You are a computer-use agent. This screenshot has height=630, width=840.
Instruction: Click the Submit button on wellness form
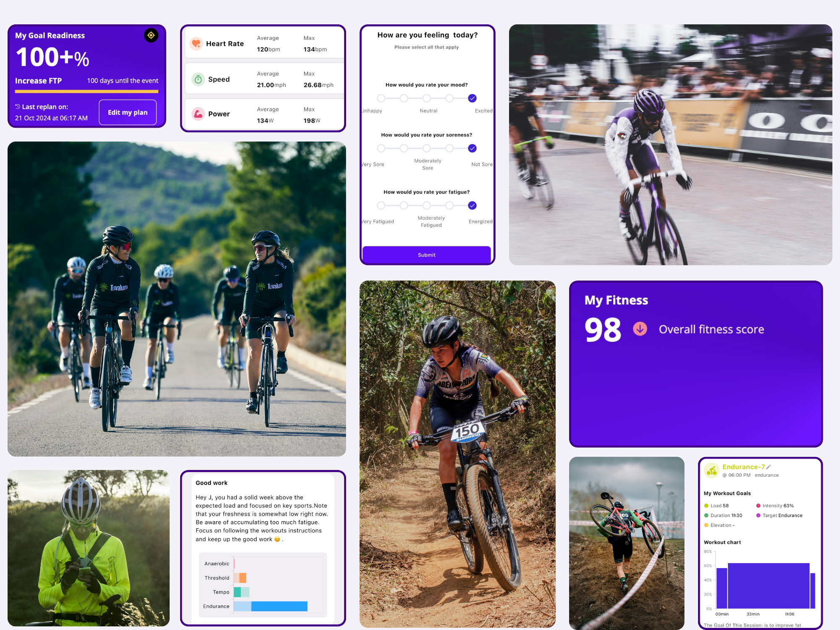coord(426,255)
